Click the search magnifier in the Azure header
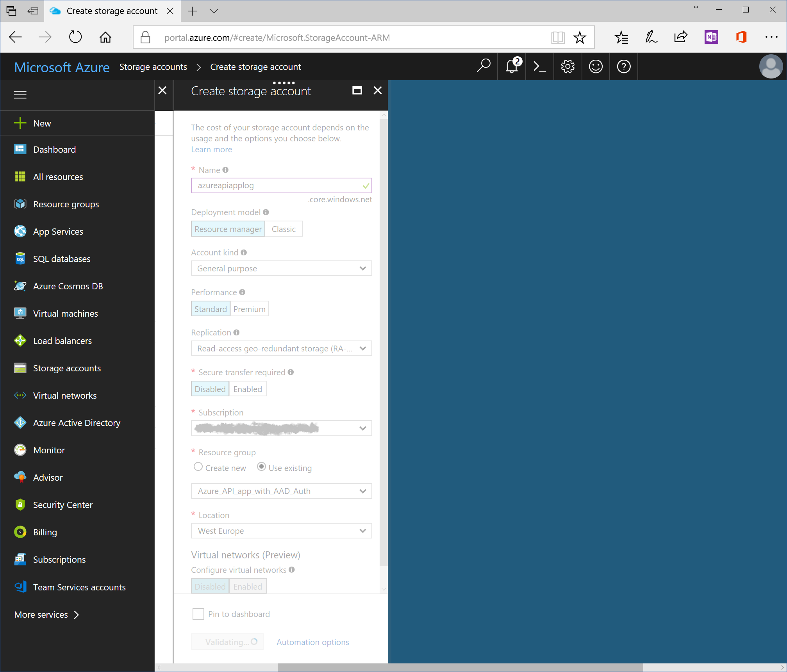 point(484,66)
